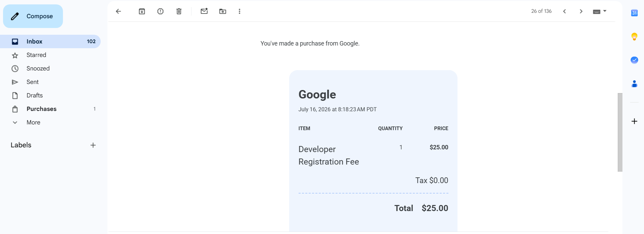Screen dimensions: 644x234
Task: Expand the More folders list
Action: click(x=50, y=122)
